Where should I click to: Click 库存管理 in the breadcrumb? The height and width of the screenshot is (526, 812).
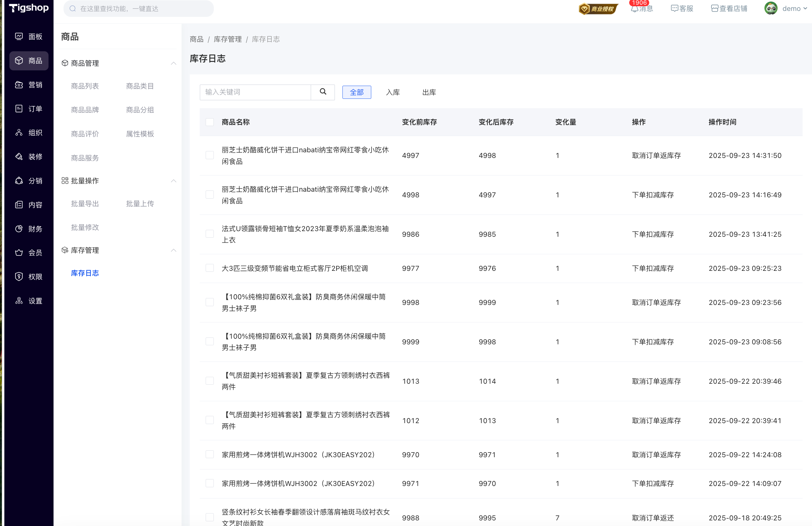(x=228, y=39)
